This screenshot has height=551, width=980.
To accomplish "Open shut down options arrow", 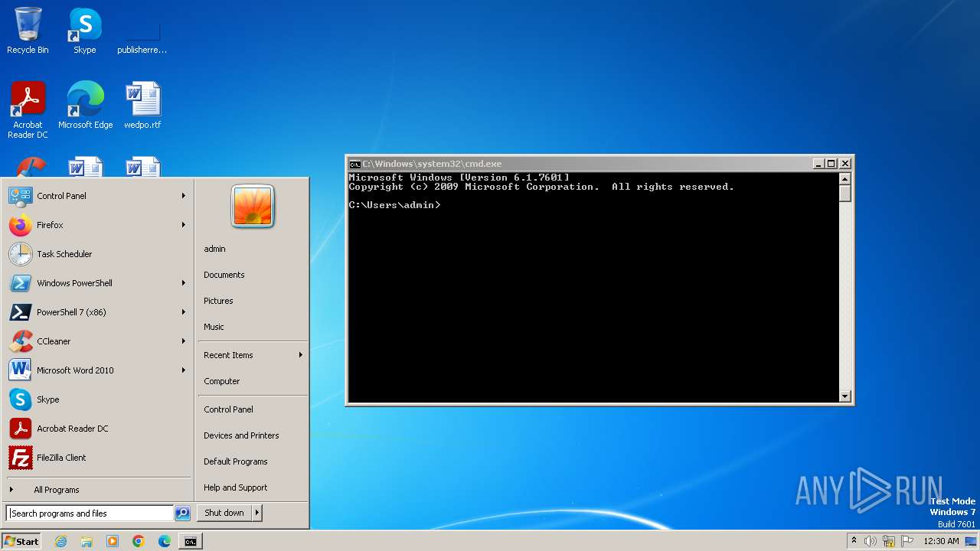I will [257, 514].
